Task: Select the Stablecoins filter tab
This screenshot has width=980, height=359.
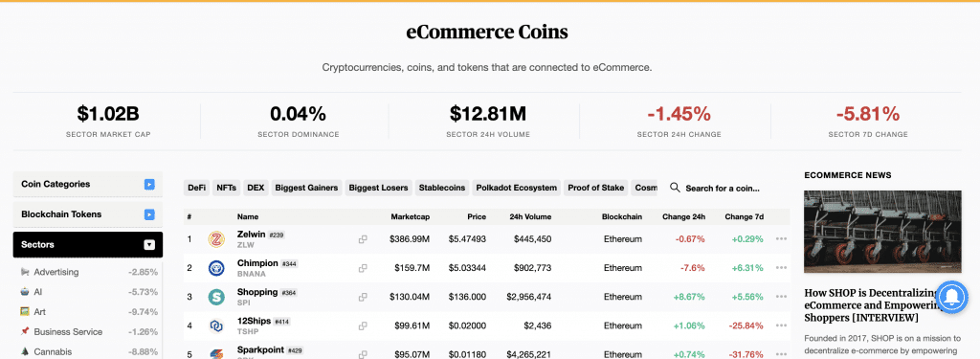Action: pyautogui.click(x=442, y=188)
